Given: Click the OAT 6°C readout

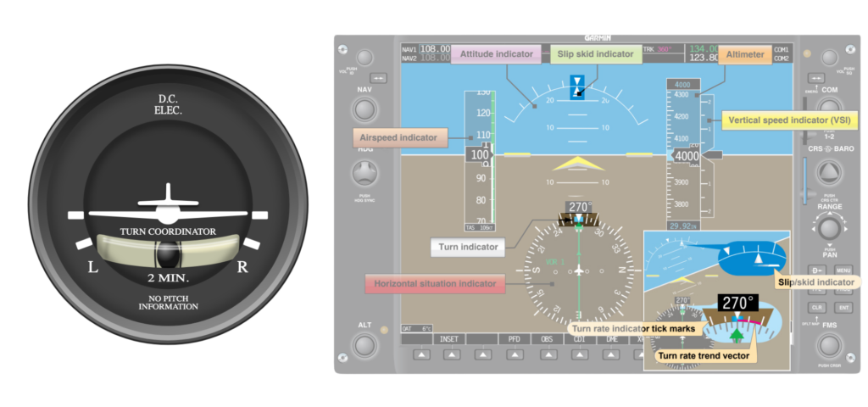Looking at the screenshot, I should [418, 328].
